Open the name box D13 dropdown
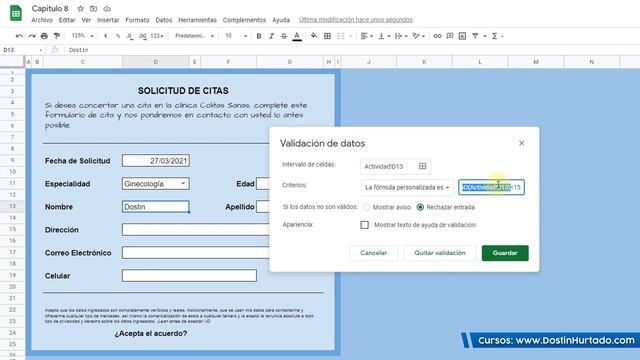 [x=41, y=50]
